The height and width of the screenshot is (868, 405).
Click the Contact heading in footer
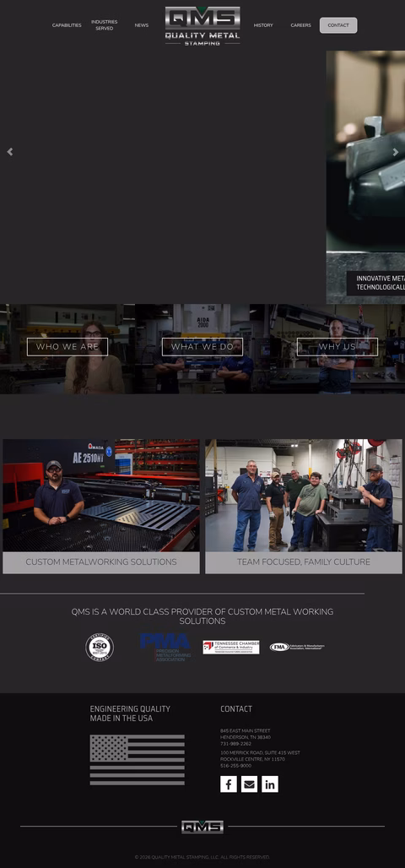pyautogui.click(x=236, y=709)
